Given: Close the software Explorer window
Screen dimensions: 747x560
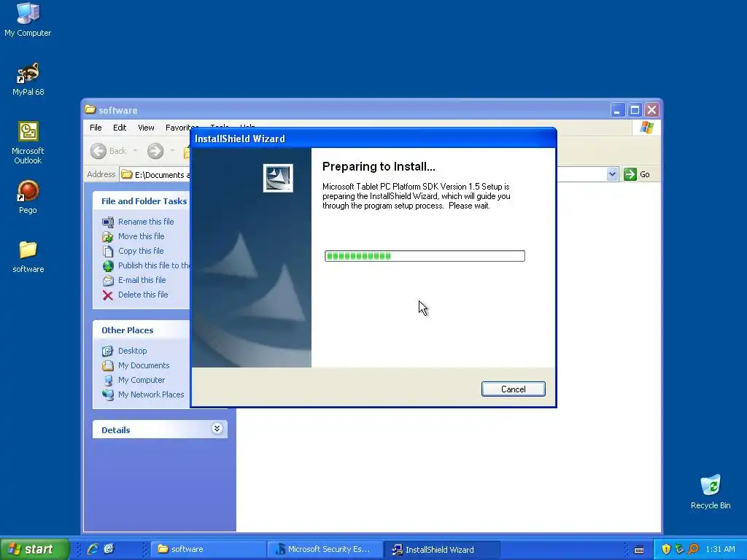Looking at the screenshot, I should coord(651,110).
